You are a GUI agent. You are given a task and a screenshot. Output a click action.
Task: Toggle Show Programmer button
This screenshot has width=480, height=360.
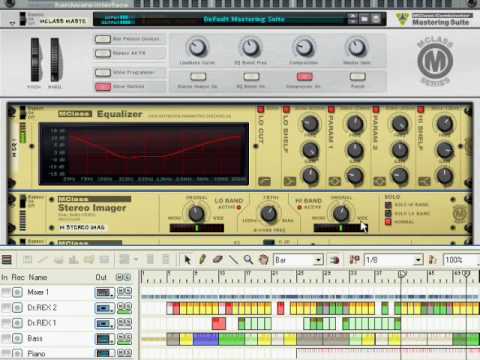[x=103, y=72]
